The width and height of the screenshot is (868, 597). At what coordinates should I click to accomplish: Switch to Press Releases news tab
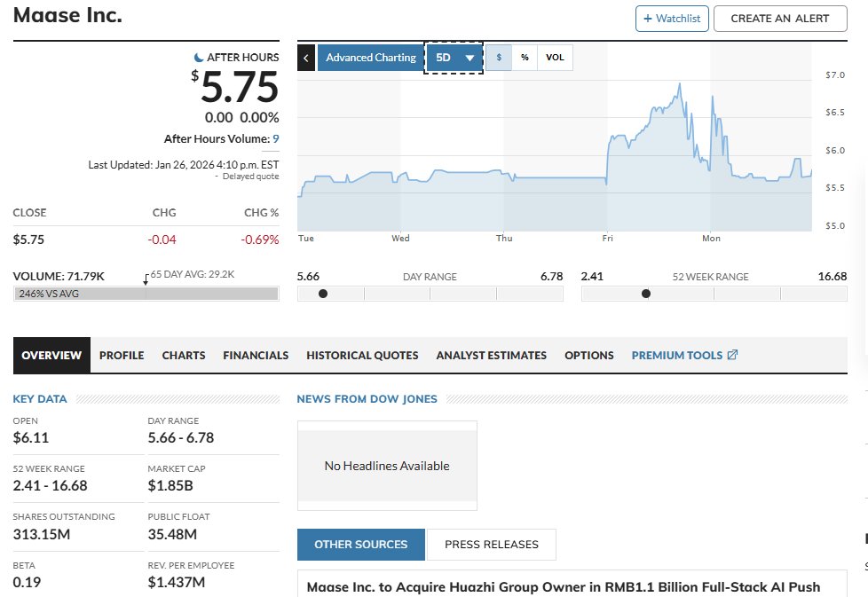pyautogui.click(x=492, y=545)
